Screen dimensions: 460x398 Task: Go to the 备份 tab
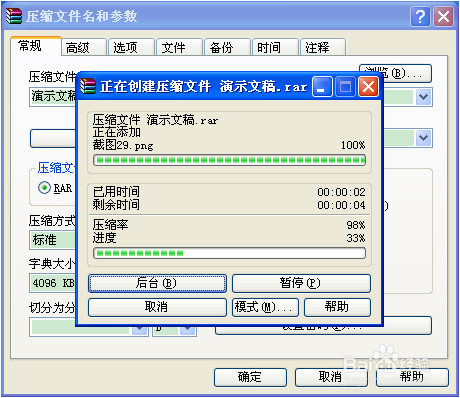click(227, 47)
